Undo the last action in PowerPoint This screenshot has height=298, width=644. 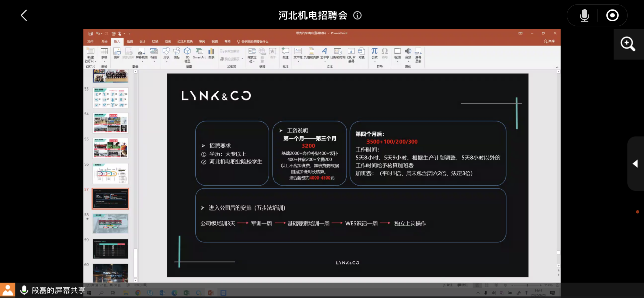click(98, 33)
